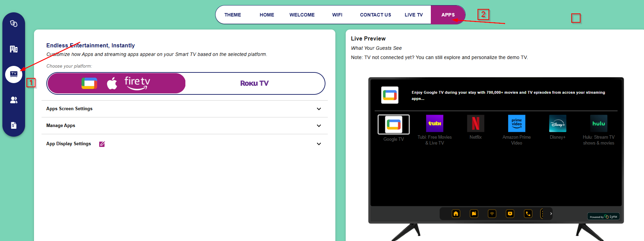This screenshot has width=644, height=241.
Task: Select the Fire TV platform logo
Action: (137, 83)
